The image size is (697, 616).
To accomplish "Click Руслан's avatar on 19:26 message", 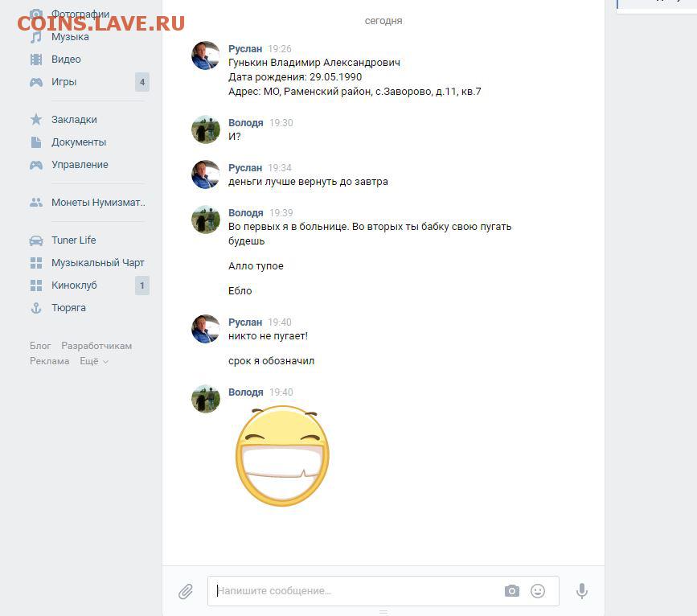I will pyautogui.click(x=205, y=55).
